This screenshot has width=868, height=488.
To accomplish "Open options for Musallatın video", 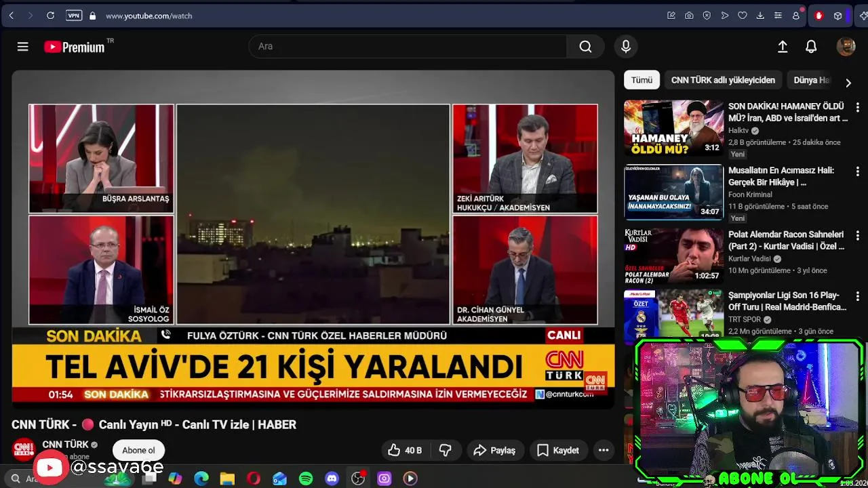I will pyautogui.click(x=857, y=171).
